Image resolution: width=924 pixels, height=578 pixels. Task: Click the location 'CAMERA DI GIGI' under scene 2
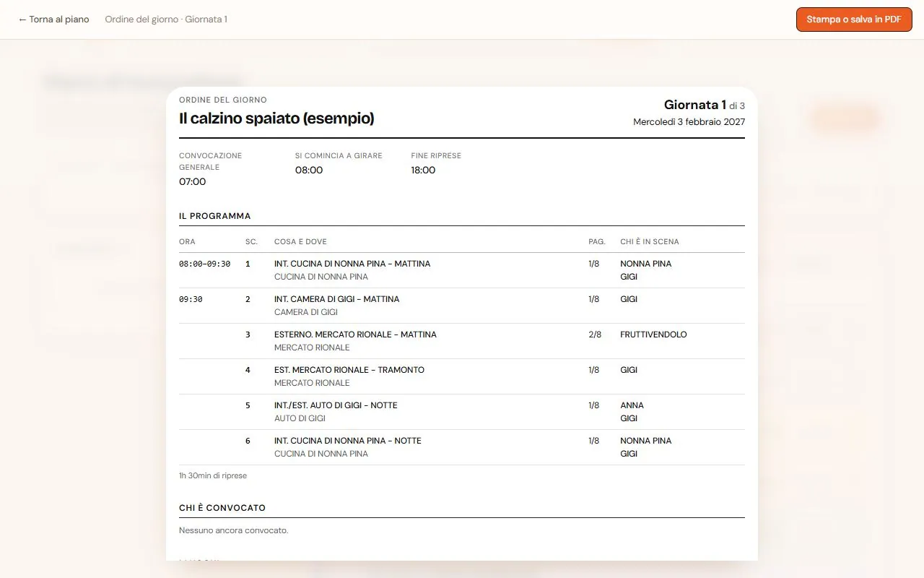306,312
